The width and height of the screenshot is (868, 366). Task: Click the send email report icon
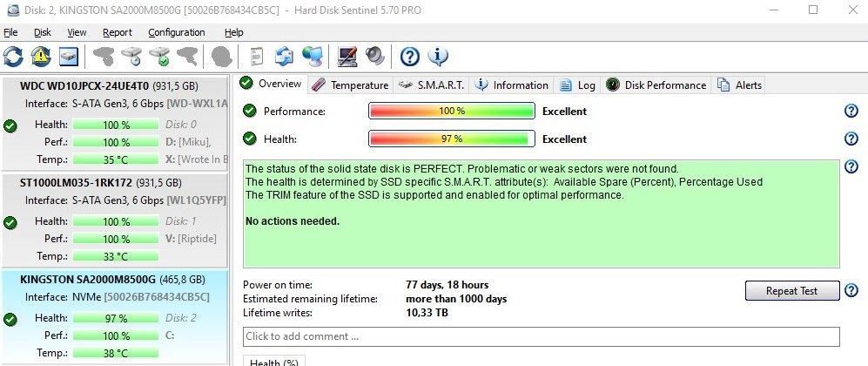(x=284, y=57)
